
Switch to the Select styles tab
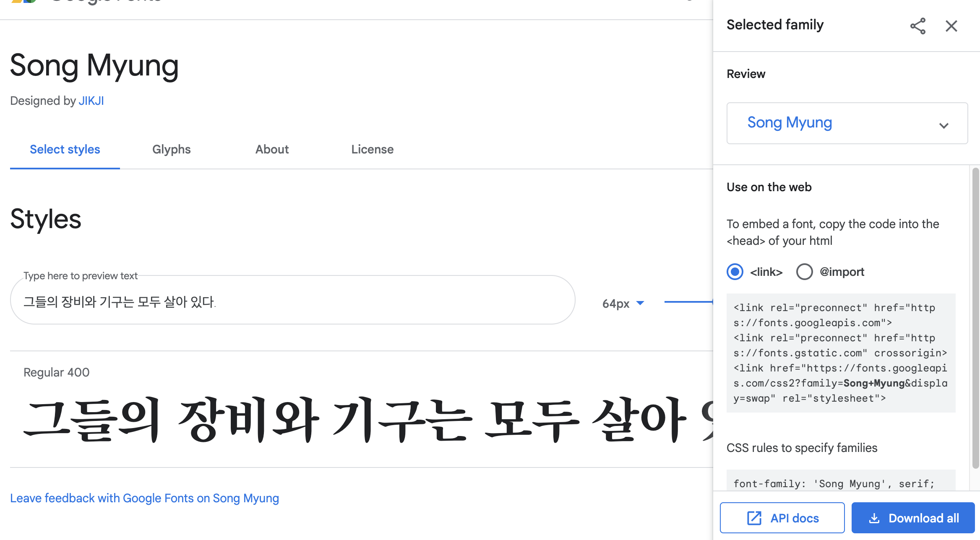[x=65, y=149]
